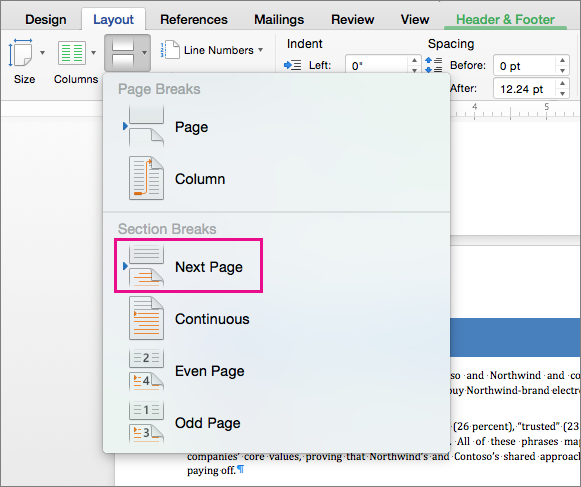
Task: Increase Left indent with up arrow
Action: (x=414, y=60)
